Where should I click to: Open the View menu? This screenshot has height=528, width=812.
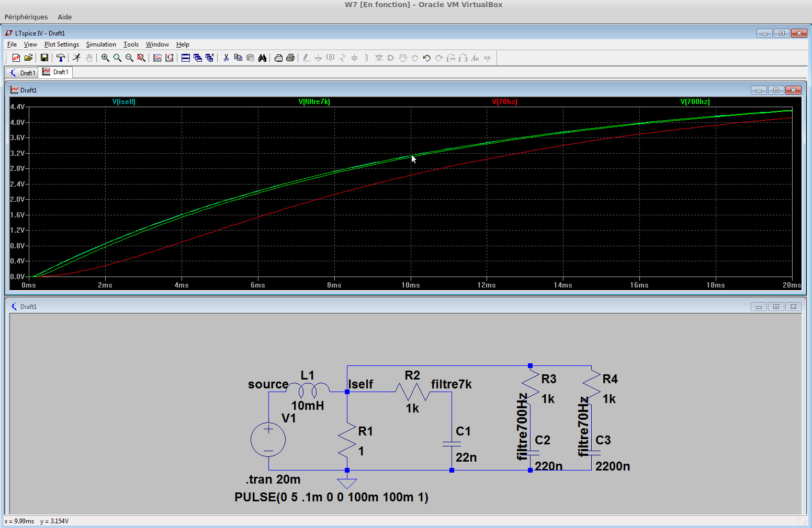pyautogui.click(x=30, y=44)
